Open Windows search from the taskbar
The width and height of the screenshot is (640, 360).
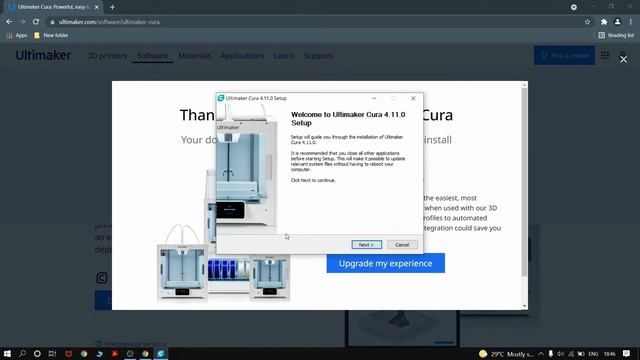[x=22, y=353]
